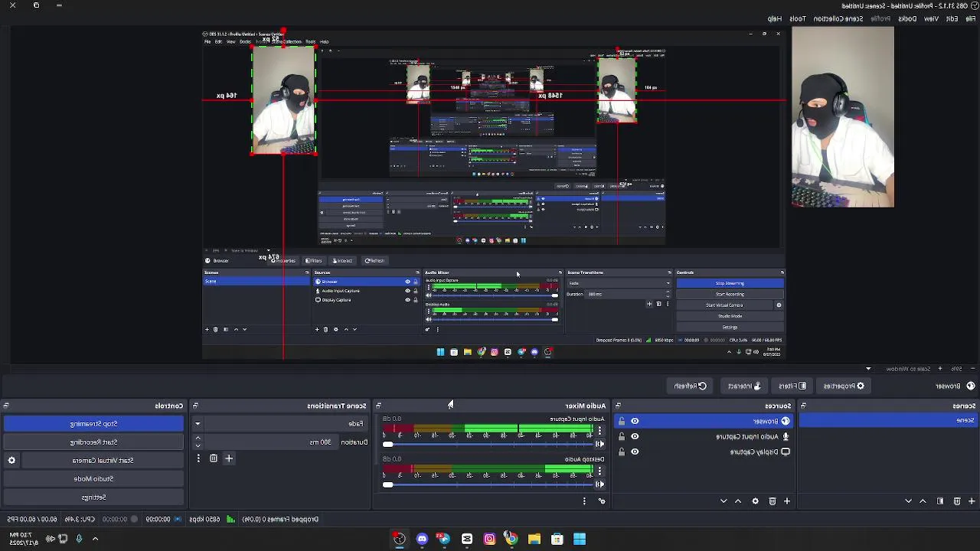Move selected source down

[724, 501]
